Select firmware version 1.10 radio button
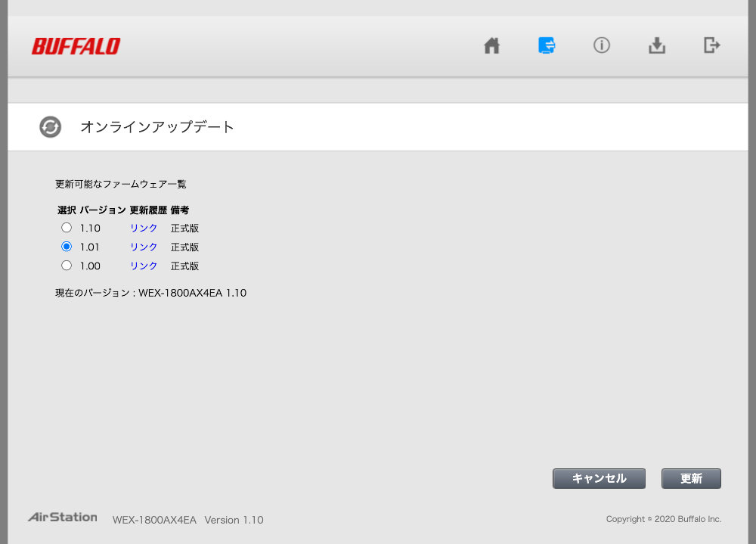 67,228
